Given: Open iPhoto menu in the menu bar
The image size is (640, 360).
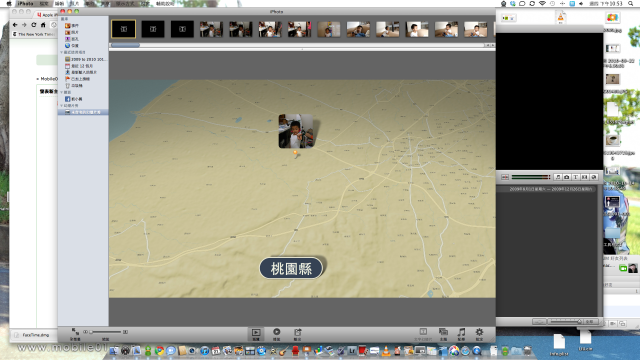Looking at the screenshot, I should pos(25,3).
